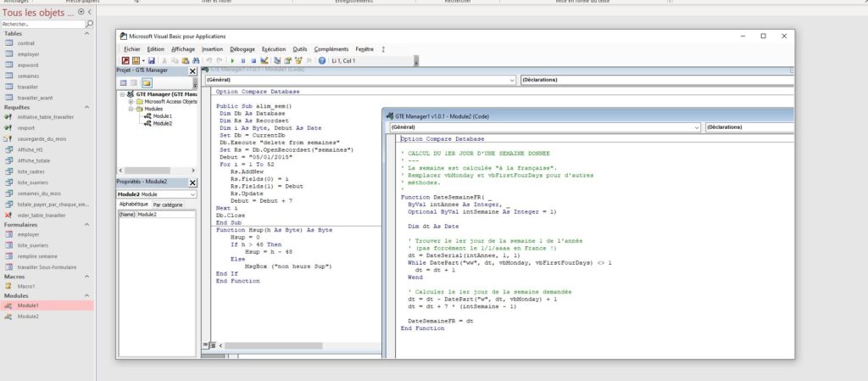868x381 pixels.
Task: Expand Microsoft Access Objets folder
Action: [131, 101]
